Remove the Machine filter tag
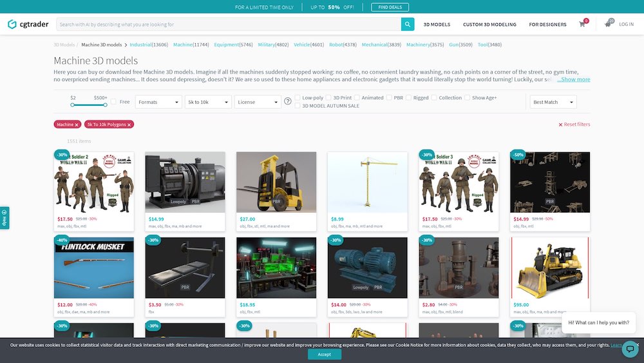Screen dimensions: 644x363 [x=77, y=124]
